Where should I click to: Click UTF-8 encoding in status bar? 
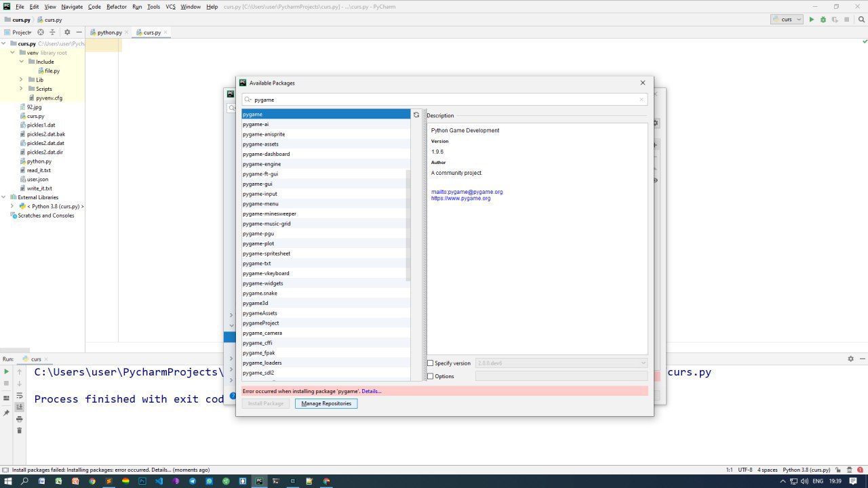(x=745, y=470)
